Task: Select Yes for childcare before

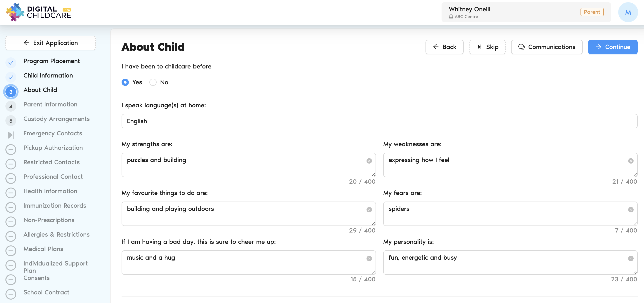Action: click(125, 82)
